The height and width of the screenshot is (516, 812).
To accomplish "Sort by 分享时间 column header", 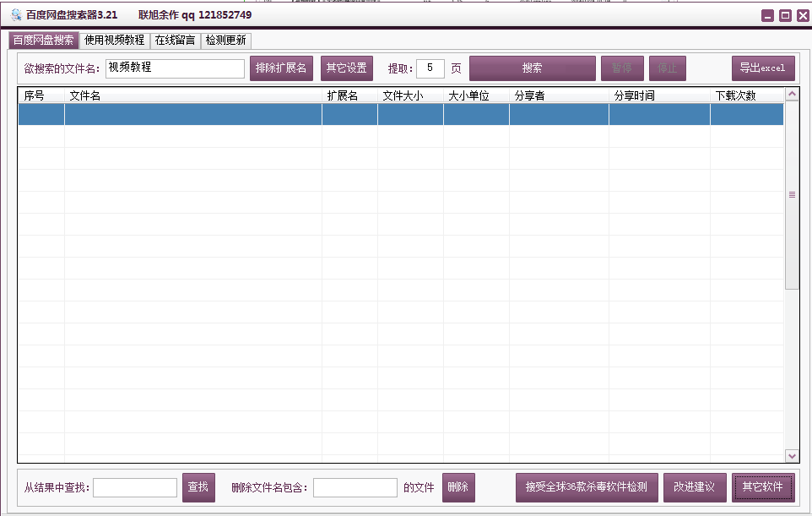I will [x=659, y=95].
